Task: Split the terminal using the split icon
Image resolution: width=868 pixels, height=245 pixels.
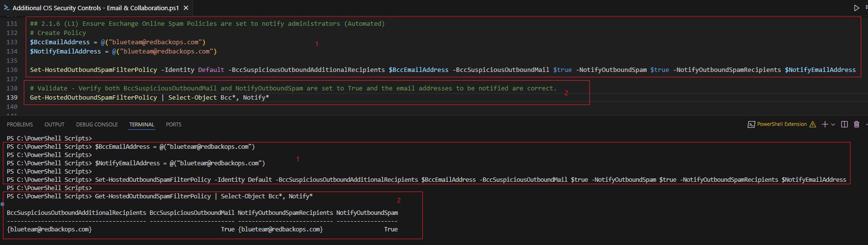Action: click(844, 124)
